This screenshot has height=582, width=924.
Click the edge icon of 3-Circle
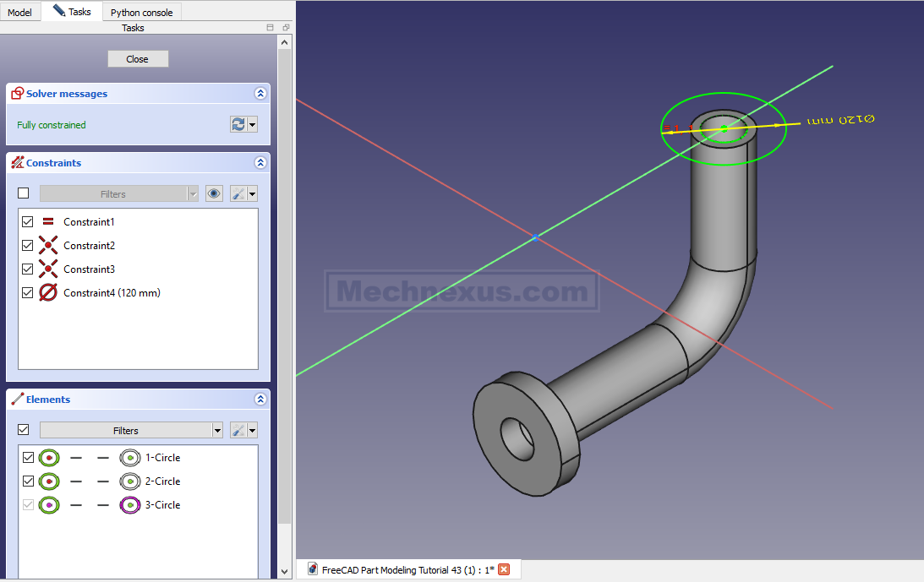pyautogui.click(x=50, y=505)
